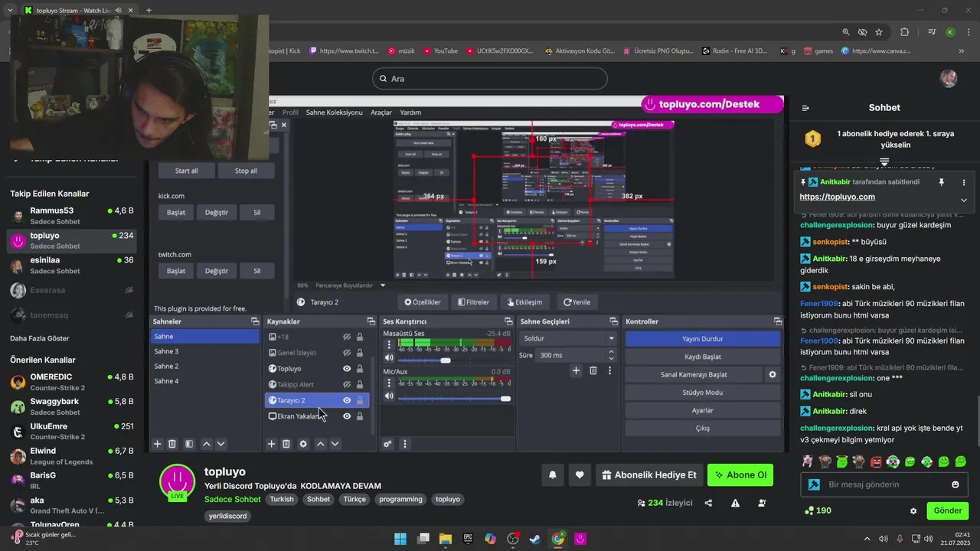Add a source with the plus icon under Kaynaklar
The width and height of the screenshot is (980, 551).
point(271,444)
